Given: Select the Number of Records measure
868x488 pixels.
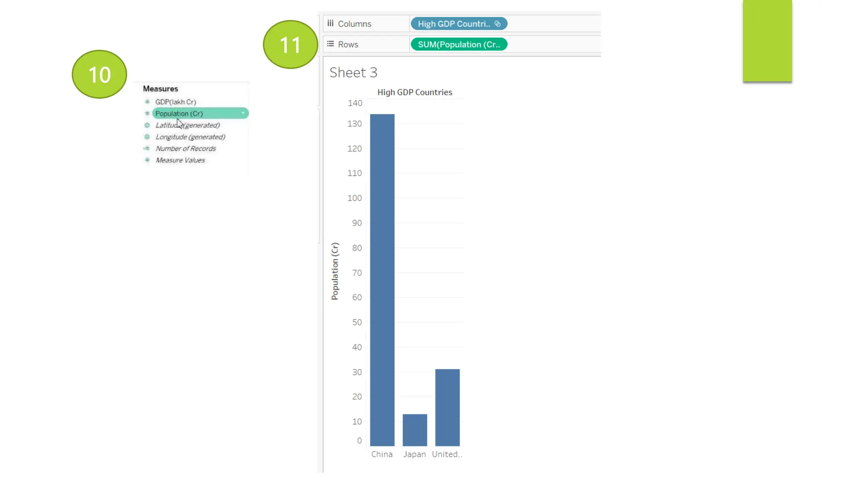Looking at the screenshot, I should click(x=186, y=149).
